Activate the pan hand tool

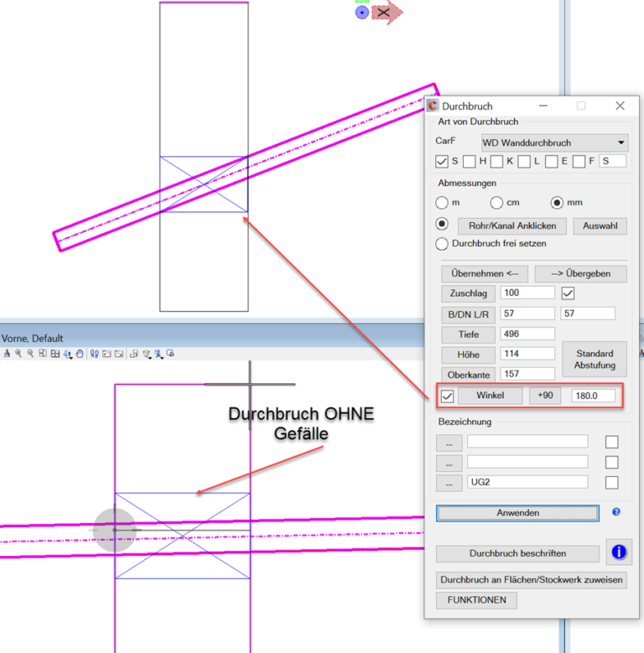pos(80,354)
